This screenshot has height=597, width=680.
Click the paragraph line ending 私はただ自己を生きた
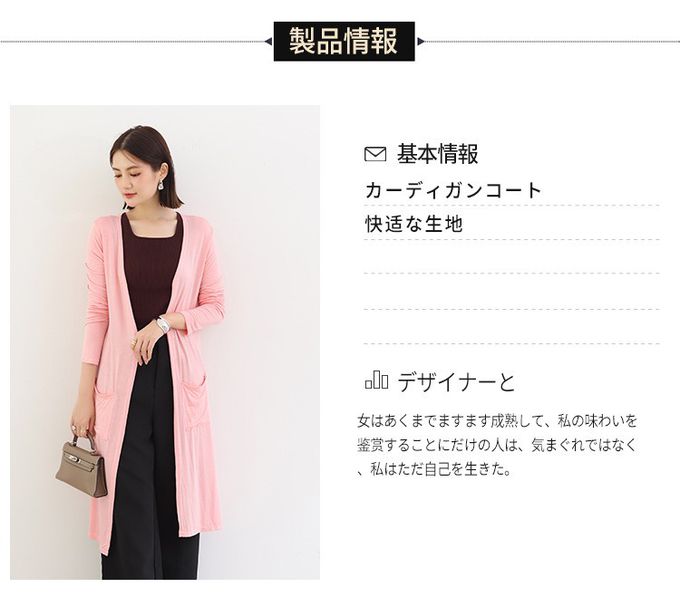pos(434,469)
